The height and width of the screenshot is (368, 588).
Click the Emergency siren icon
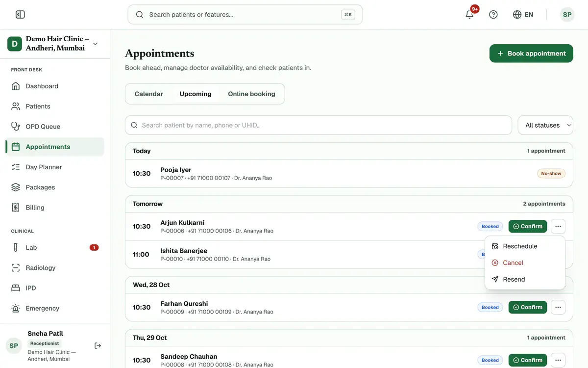click(16, 309)
